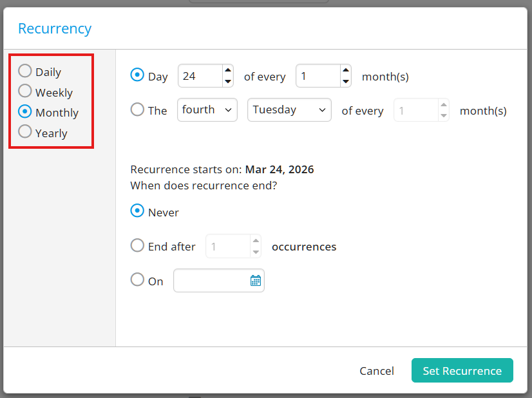Select the 'End after' occurrences option
Viewport: 532px width, 398px height.
(x=137, y=245)
